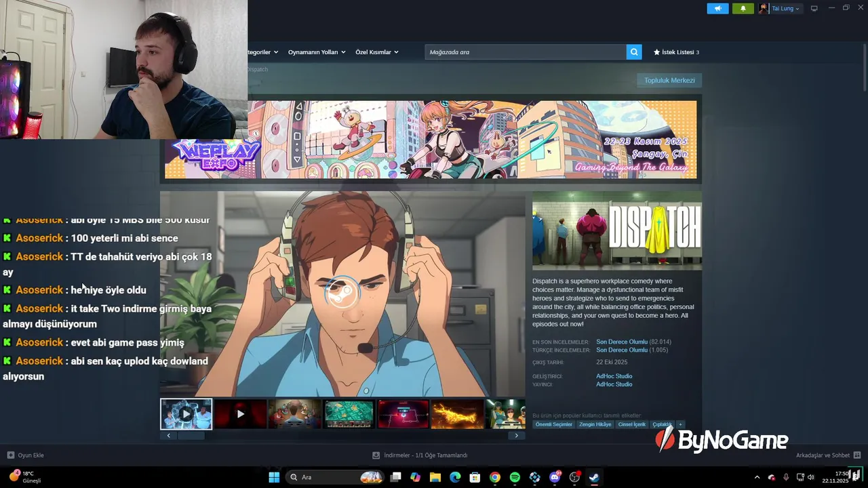
Task: Show hidden system tray icons
Action: pyautogui.click(x=757, y=477)
